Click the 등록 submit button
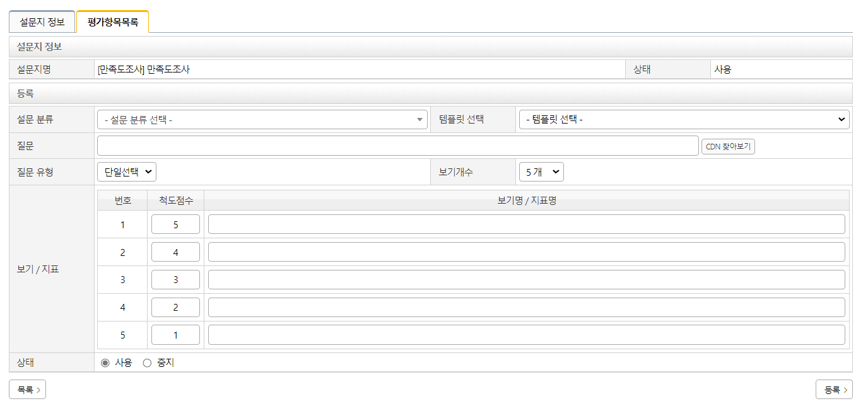Image resolution: width=868 pixels, height=406 pixels. click(834, 390)
